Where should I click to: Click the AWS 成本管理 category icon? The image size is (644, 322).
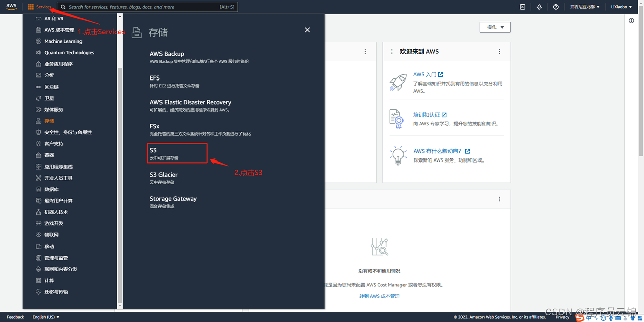tap(39, 30)
